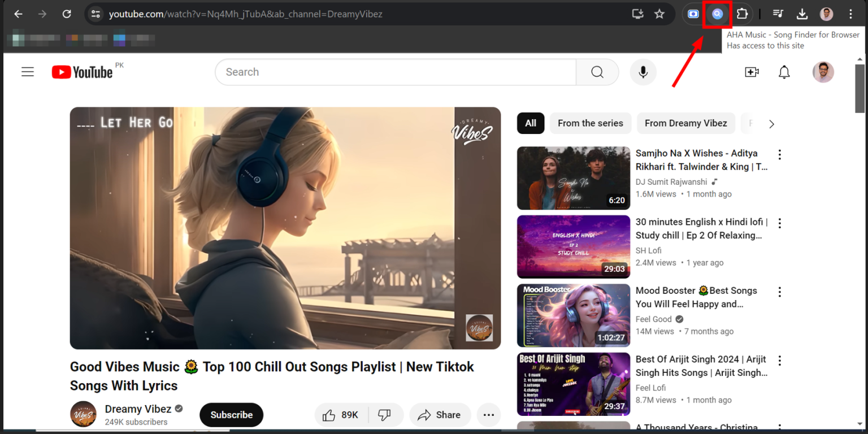Dislike the video with thumbs down

point(385,415)
